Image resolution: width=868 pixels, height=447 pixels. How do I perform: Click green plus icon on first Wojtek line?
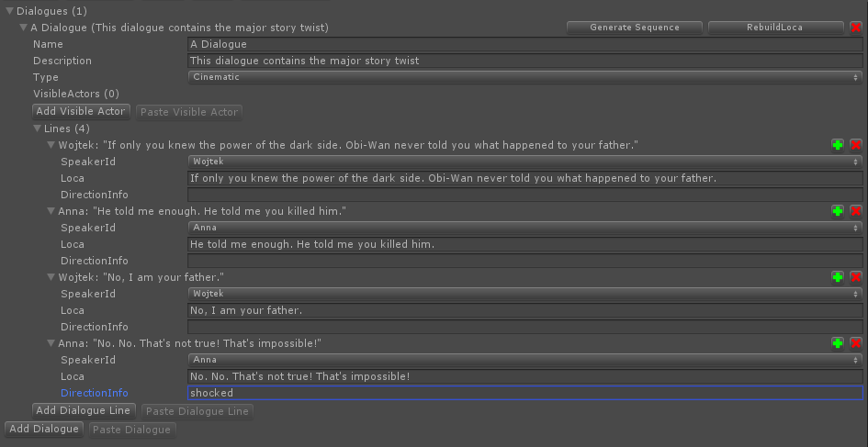(838, 145)
